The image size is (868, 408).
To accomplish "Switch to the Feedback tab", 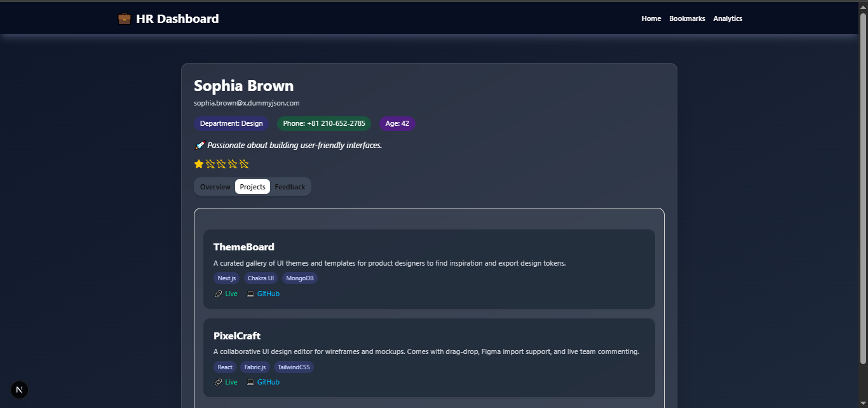I will [290, 187].
